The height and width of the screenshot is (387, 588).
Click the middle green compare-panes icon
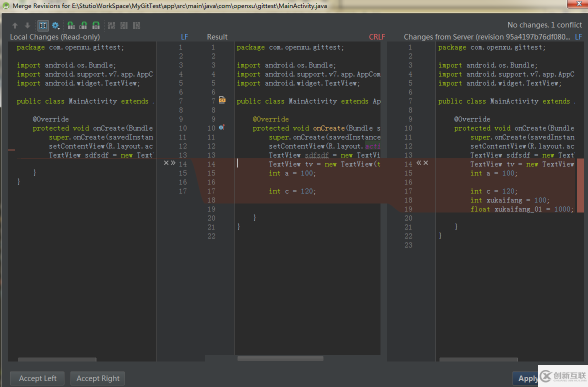(x=83, y=25)
